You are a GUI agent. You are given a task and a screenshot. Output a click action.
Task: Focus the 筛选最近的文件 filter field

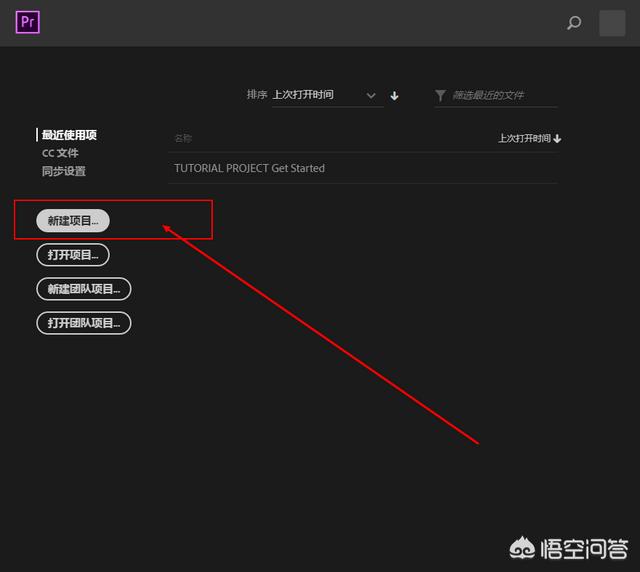click(x=502, y=96)
